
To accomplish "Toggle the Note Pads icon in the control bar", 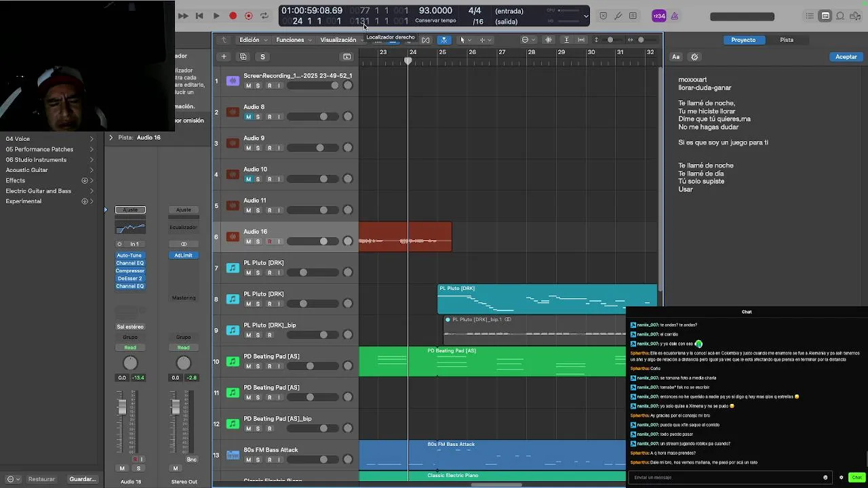I will point(825,16).
